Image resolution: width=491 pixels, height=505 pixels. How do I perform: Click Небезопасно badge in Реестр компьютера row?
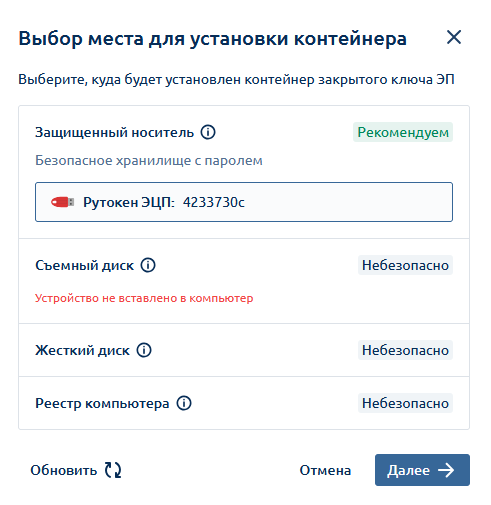tap(405, 403)
